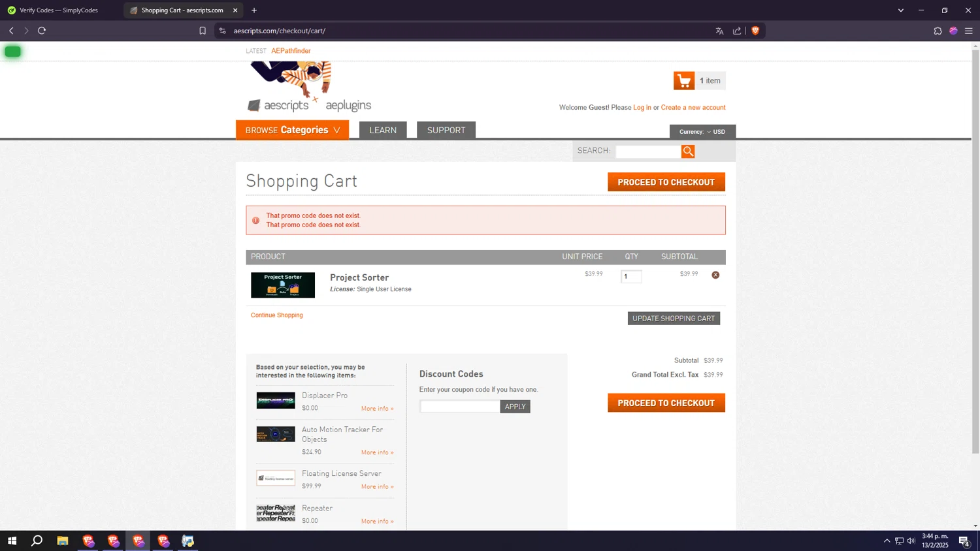Viewport: 980px width, 551px height.
Task: Click the green extension badge
Action: pyautogui.click(x=12, y=52)
